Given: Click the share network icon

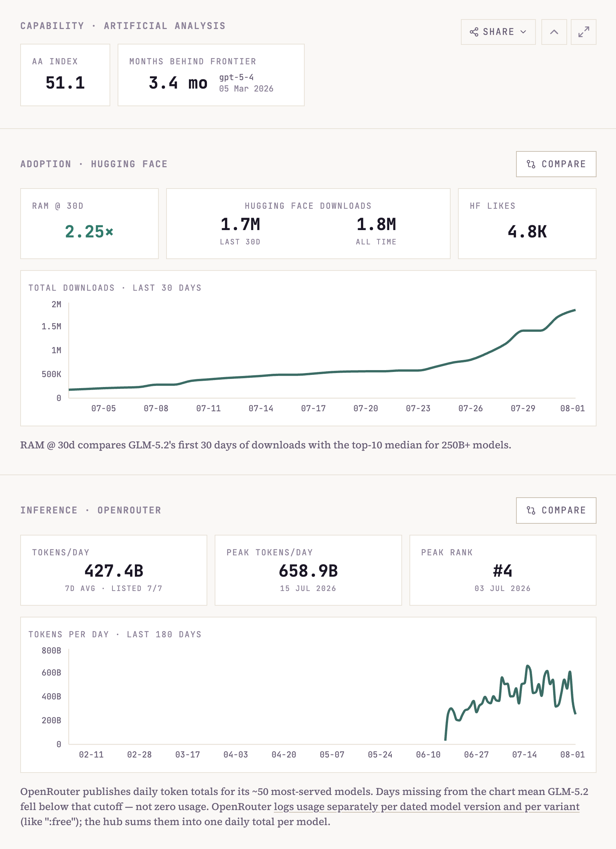Looking at the screenshot, I should (x=474, y=32).
